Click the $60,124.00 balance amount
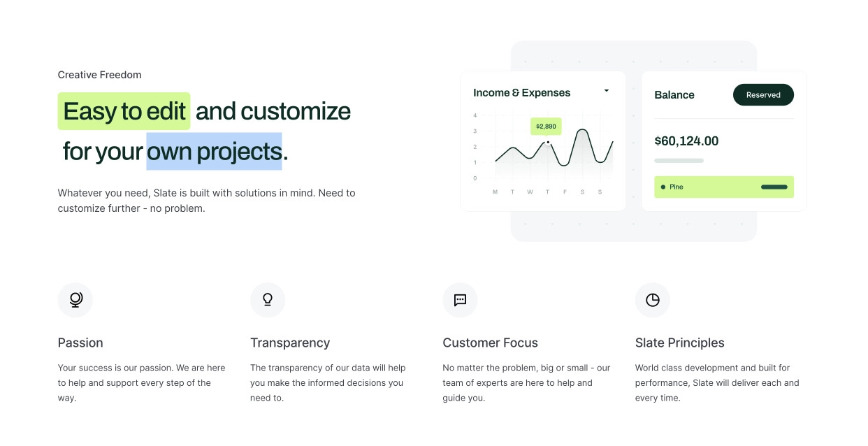 click(686, 141)
